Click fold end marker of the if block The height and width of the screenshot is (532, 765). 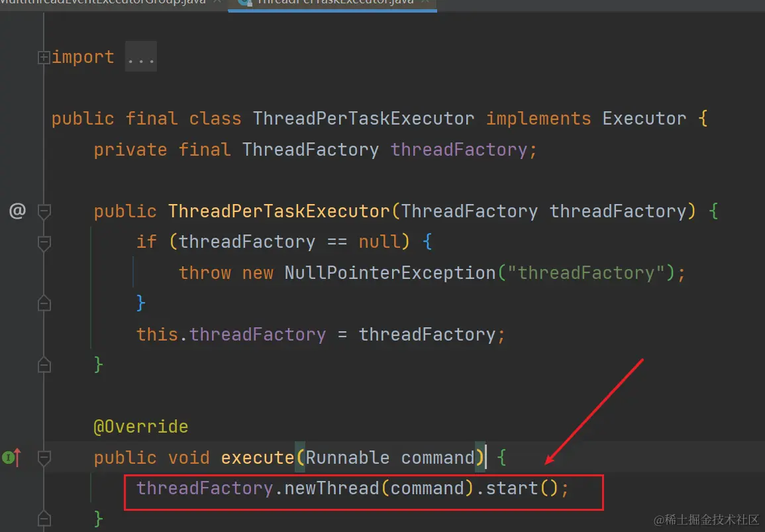[x=44, y=303]
